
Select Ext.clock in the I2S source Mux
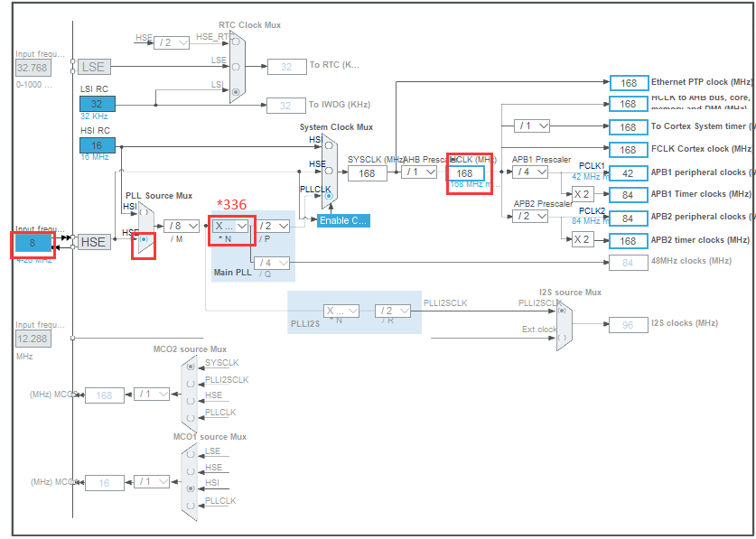[562, 338]
